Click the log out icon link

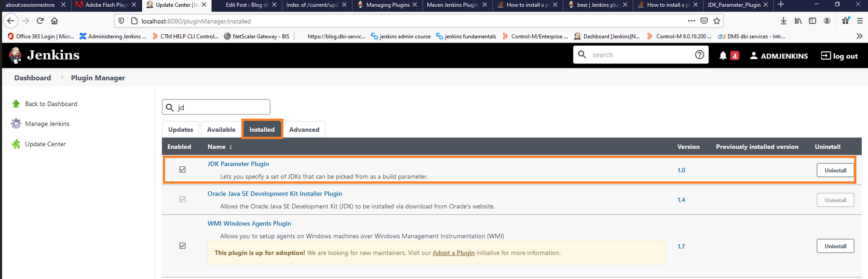tap(839, 55)
